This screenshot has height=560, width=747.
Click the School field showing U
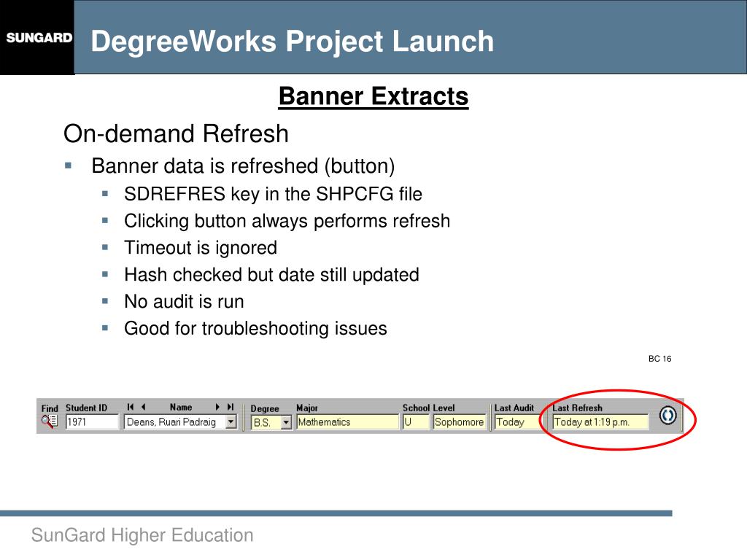click(x=416, y=422)
